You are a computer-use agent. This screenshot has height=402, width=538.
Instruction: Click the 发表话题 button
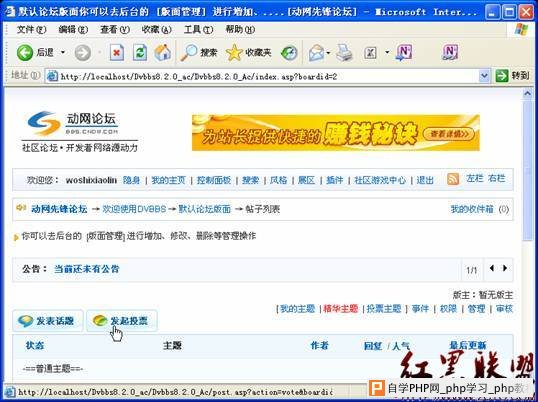[48, 321]
